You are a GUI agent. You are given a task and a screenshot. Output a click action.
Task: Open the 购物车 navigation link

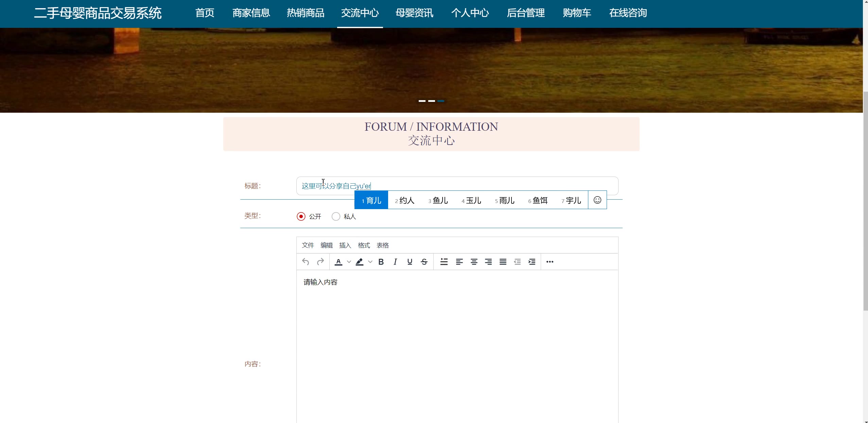[577, 13]
